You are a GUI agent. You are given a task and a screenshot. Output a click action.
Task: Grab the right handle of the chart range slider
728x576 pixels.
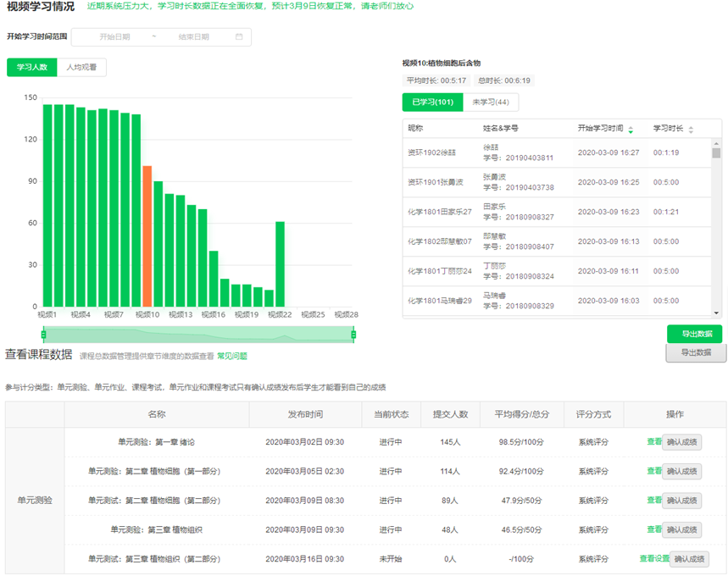(353, 335)
